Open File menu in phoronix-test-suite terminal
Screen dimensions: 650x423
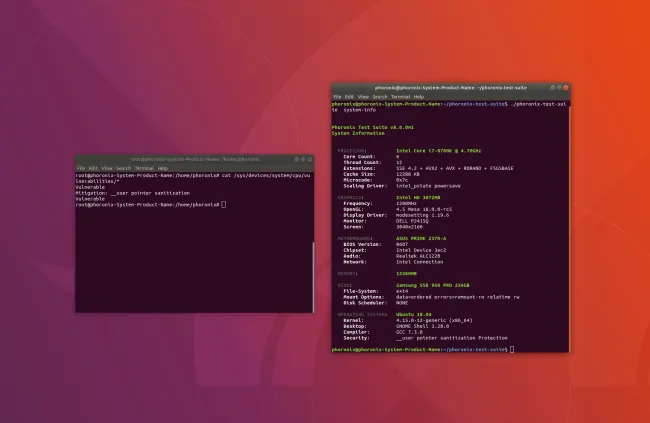point(337,97)
